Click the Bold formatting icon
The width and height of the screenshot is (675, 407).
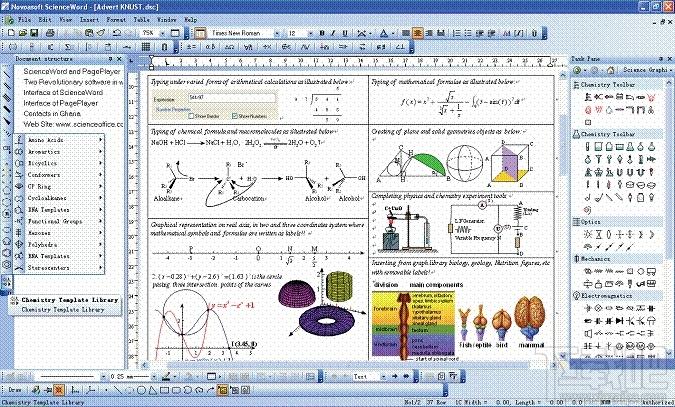tap(322, 33)
